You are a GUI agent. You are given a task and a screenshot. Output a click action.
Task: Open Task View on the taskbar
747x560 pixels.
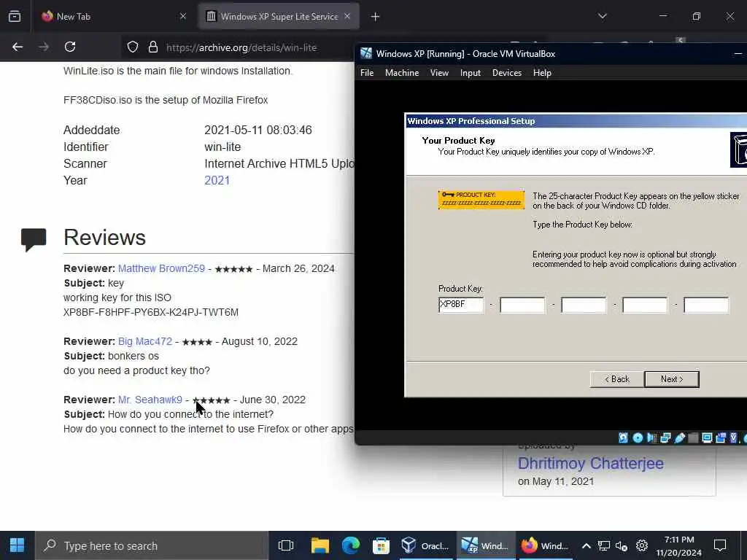click(x=286, y=545)
